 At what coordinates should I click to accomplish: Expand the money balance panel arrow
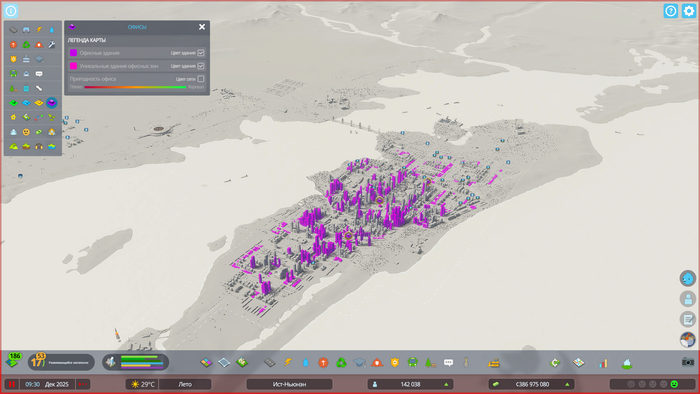(x=567, y=384)
